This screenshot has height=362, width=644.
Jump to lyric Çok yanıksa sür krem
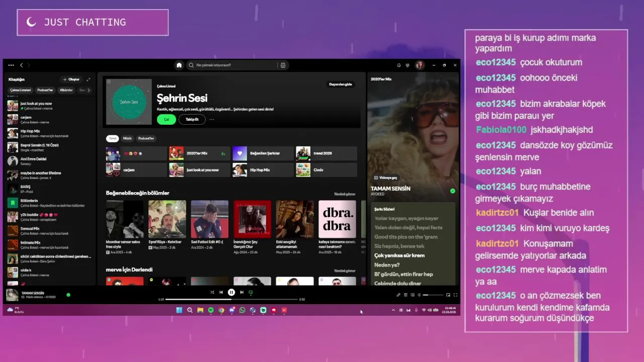399,255
